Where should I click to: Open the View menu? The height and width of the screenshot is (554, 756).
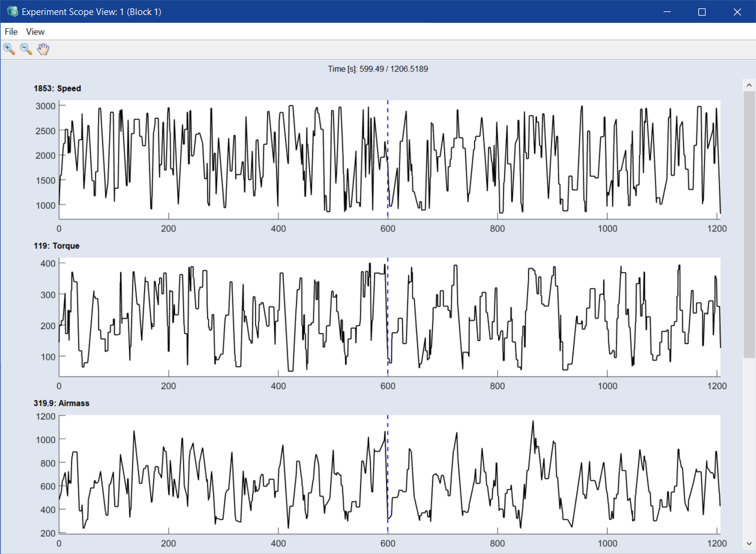(x=35, y=32)
